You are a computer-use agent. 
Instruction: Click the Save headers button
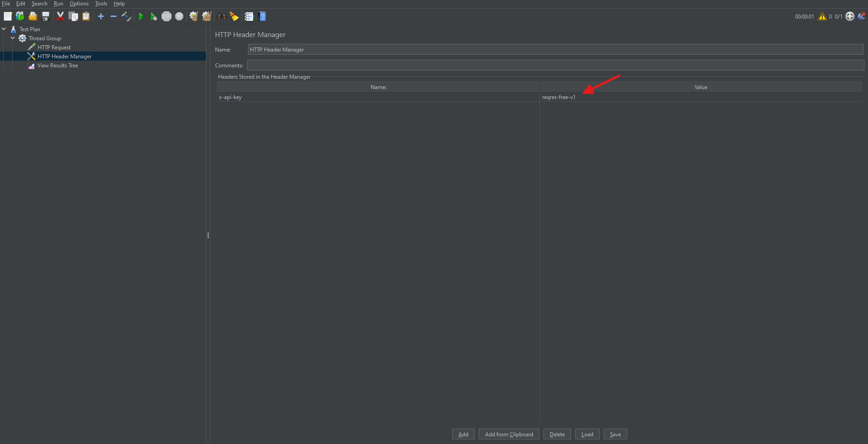pos(615,434)
